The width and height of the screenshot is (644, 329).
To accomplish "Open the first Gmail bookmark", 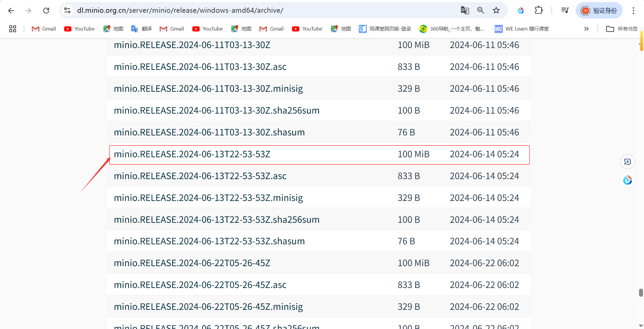I will point(44,29).
